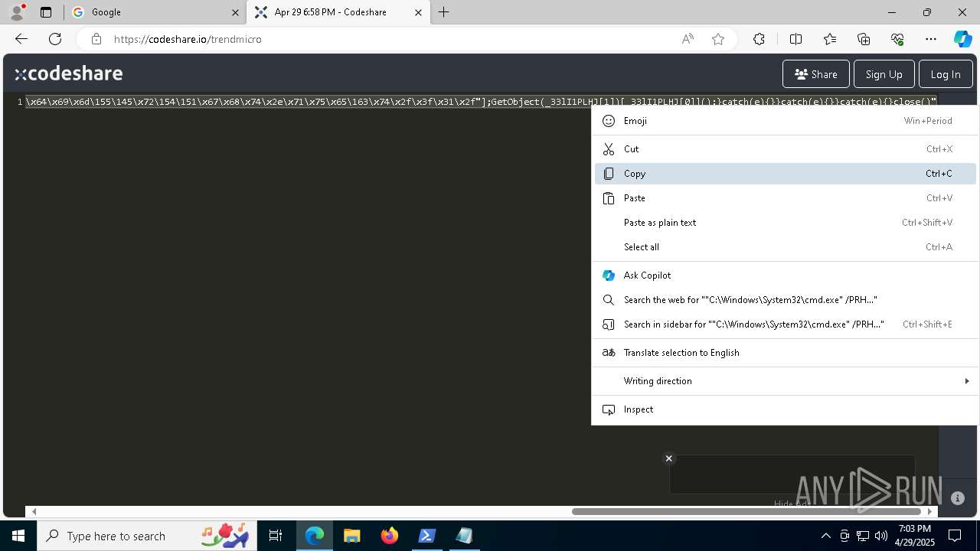This screenshot has width=980, height=551.
Task: Launch the Copilot sidebar icon
Action: (962, 39)
